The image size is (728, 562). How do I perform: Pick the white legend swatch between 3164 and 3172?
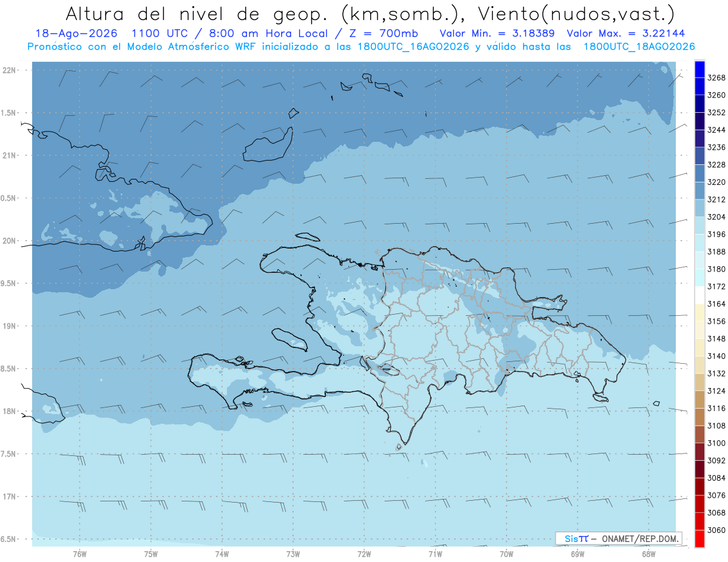(x=699, y=295)
